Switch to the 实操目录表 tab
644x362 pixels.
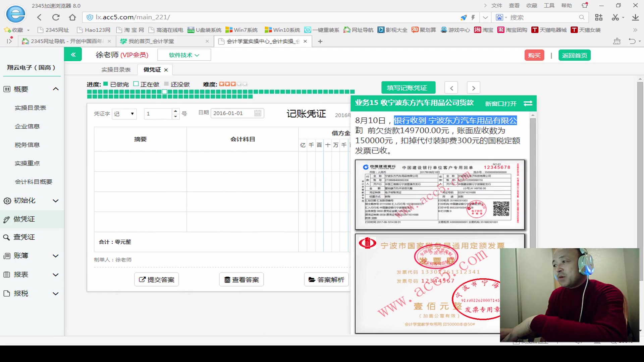[x=116, y=69]
